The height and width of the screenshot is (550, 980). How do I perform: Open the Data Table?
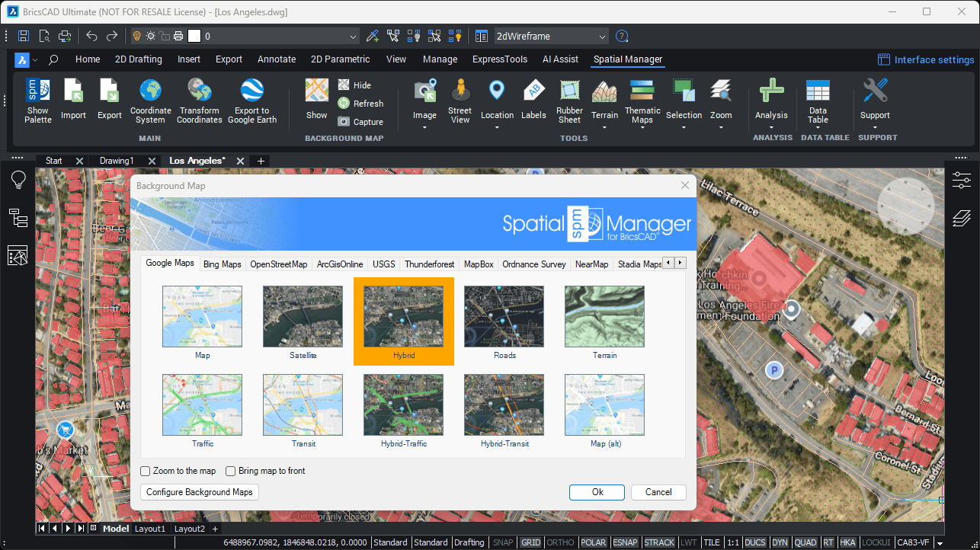click(818, 101)
